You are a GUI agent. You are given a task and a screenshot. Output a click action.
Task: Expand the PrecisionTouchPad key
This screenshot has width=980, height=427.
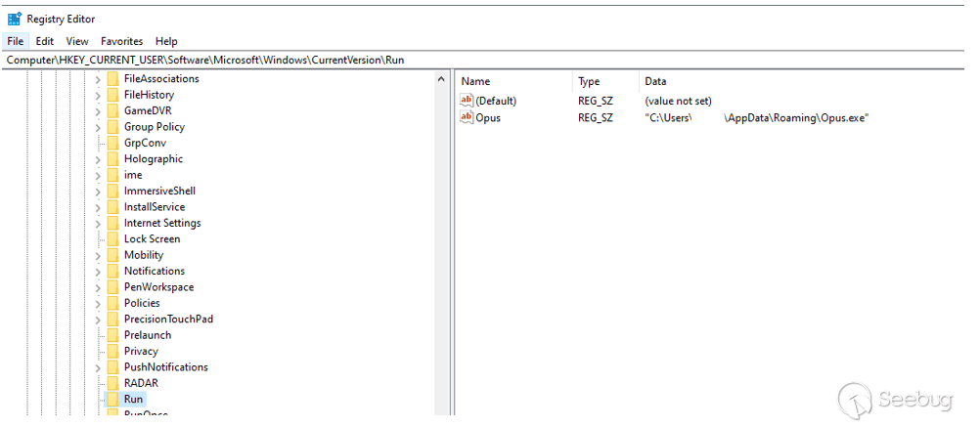point(98,320)
